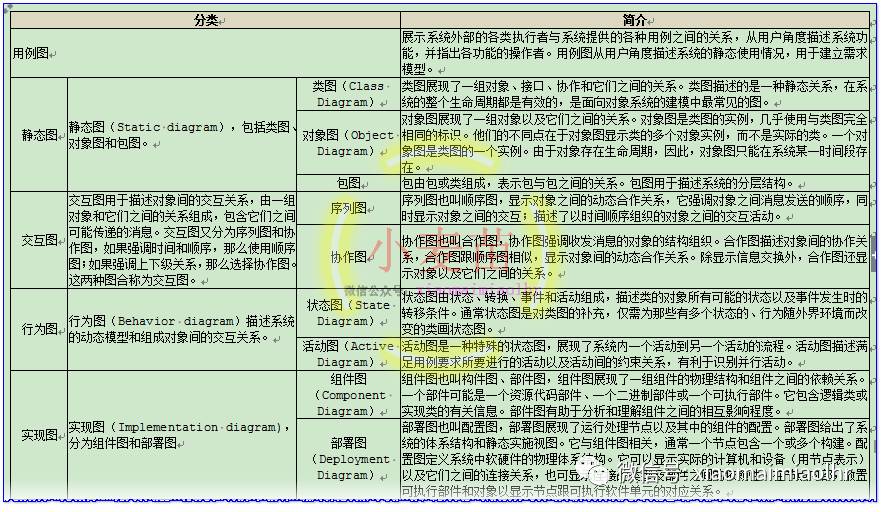
Task: Click the description starting '活动图是一种特殊的状态图'
Action: 635,354
